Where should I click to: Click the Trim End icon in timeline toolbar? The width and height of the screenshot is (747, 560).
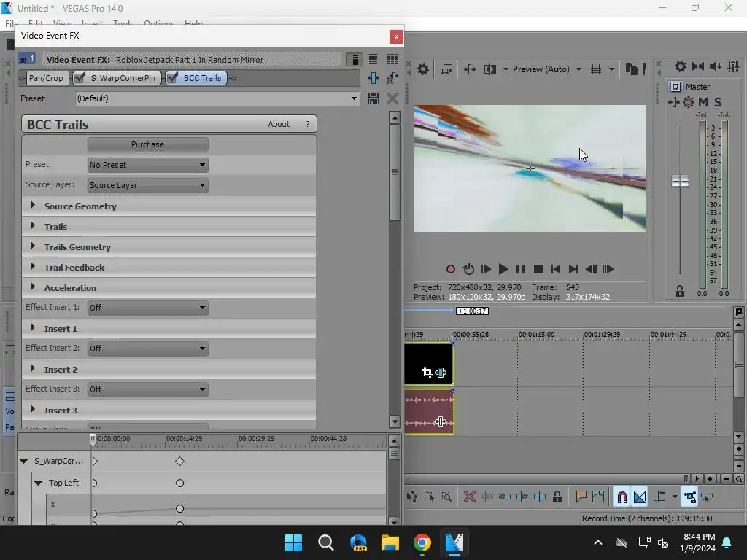pos(522,497)
